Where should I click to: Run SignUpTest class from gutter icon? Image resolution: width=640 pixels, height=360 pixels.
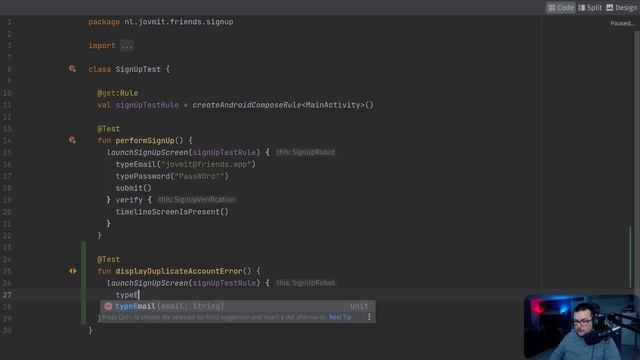[72, 69]
